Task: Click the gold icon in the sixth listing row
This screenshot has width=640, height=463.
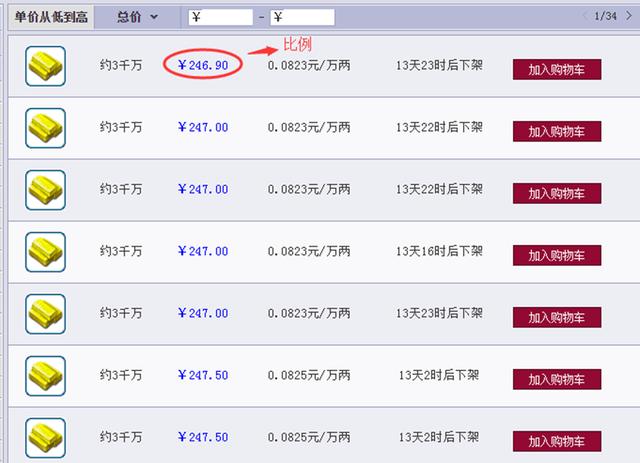Action: [x=45, y=376]
